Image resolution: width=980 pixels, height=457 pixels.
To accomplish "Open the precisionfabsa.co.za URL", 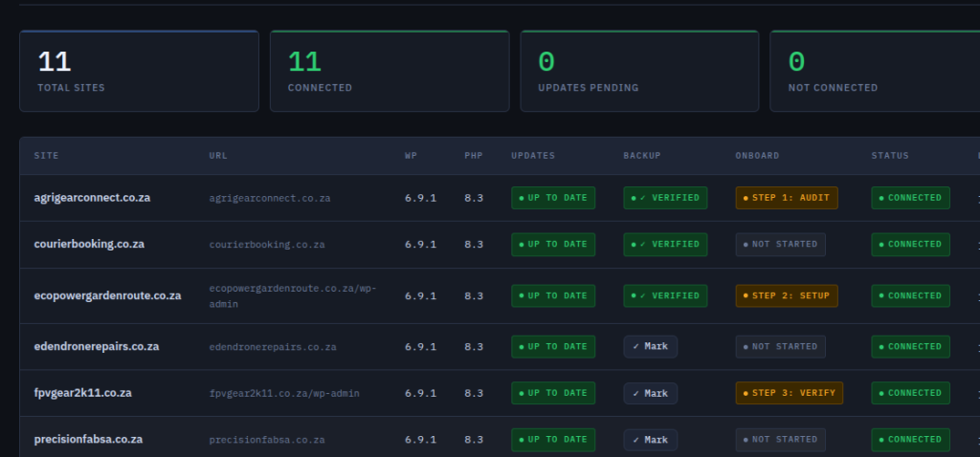I will [267, 440].
